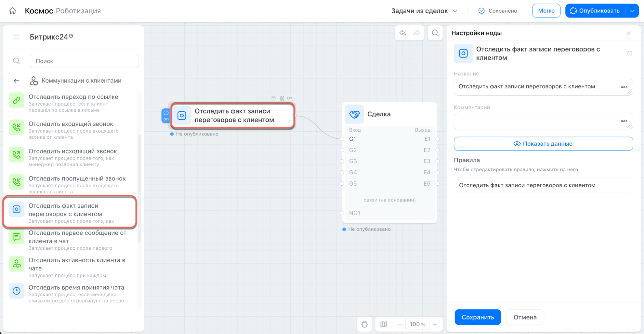Screen dimensions: 644x334
Task: Pause node in settings panel header
Action: (x=629, y=53)
